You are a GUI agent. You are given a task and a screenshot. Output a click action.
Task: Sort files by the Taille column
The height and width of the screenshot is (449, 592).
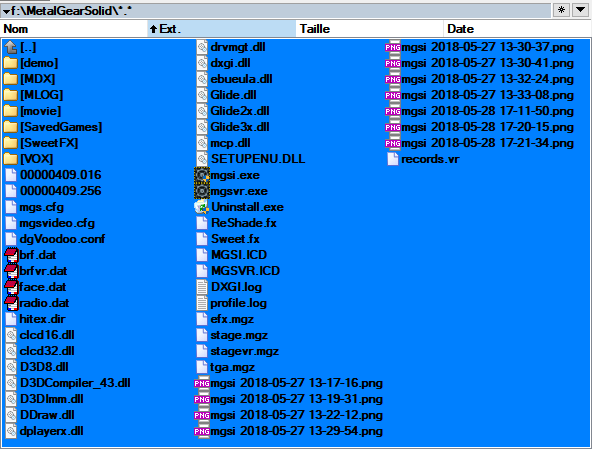tap(369, 29)
